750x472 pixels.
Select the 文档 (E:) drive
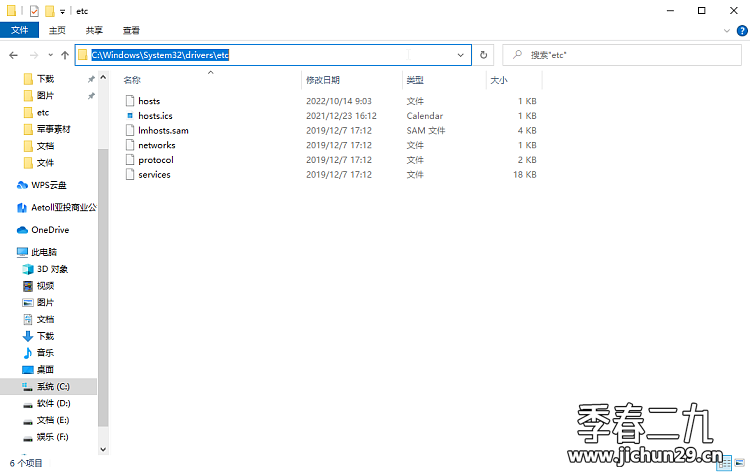pos(53,420)
